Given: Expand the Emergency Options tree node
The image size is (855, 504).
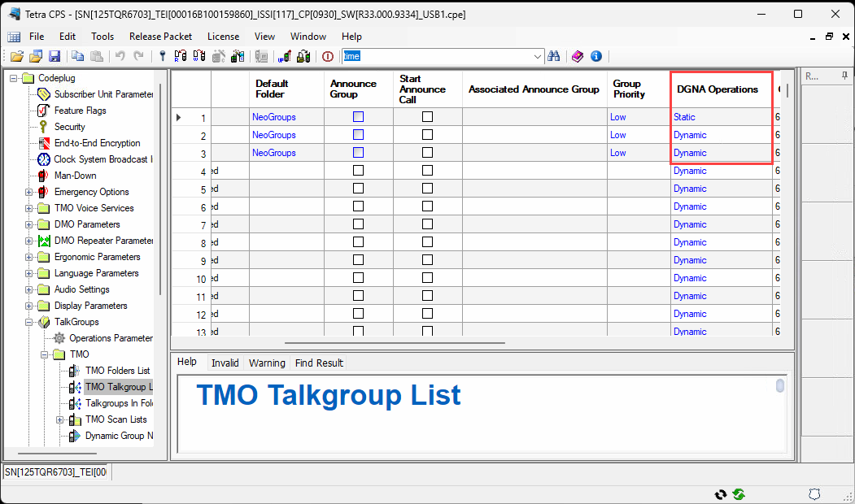Looking at the screenshot, I should pos(29,192).
